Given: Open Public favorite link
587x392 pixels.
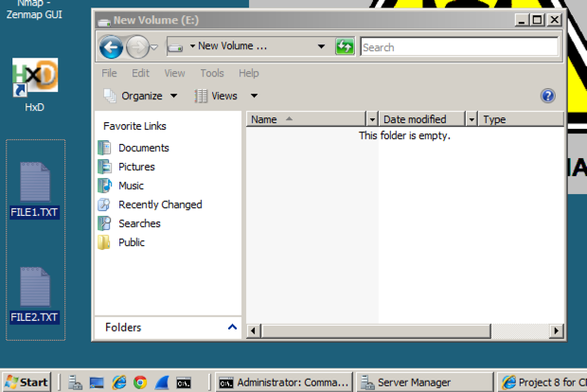Looking at the screenshot, I should [132, 242].
